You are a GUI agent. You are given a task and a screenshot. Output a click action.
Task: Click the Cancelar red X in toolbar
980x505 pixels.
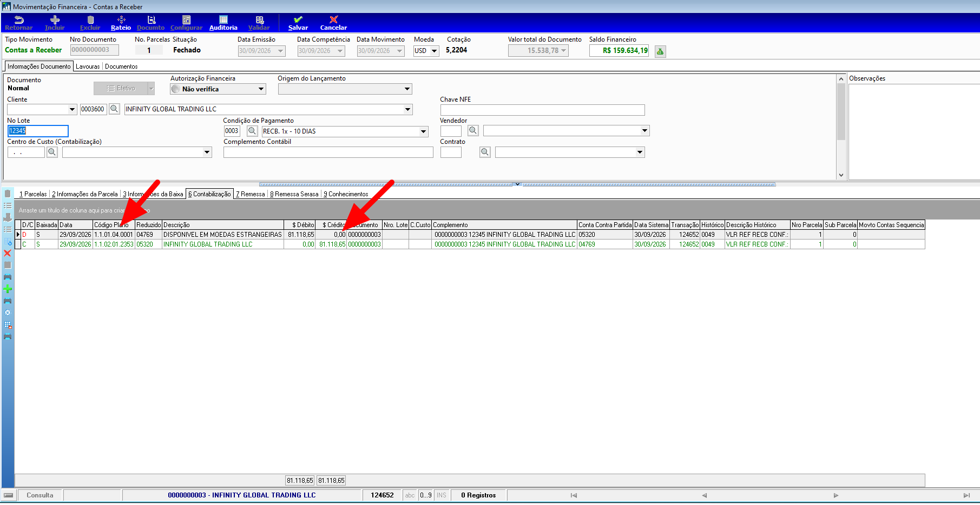[334, 20]
